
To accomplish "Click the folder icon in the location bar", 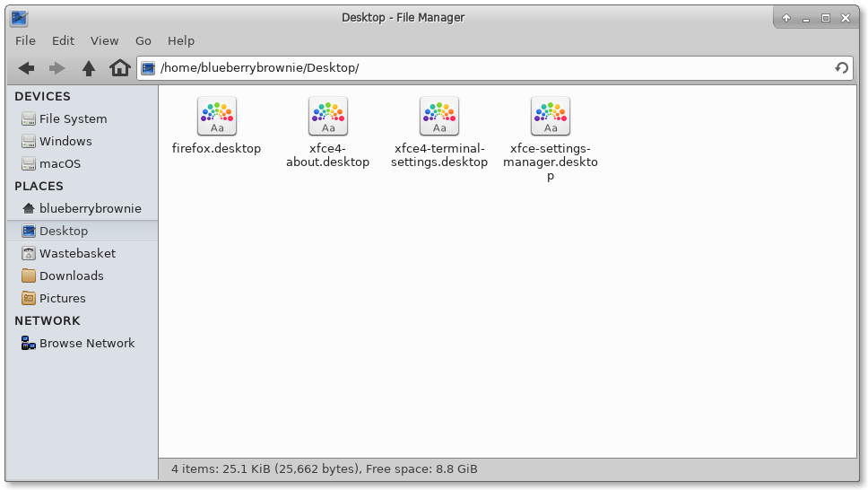I will (148, 68).
